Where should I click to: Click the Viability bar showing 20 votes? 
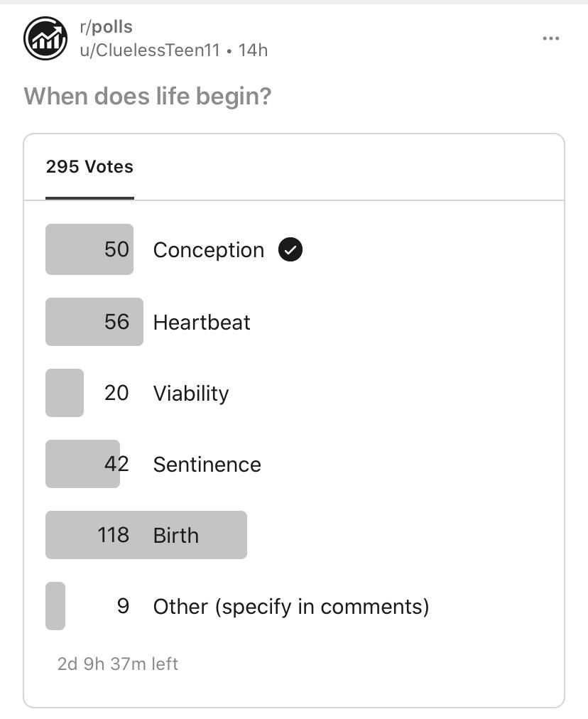(65, 393)
